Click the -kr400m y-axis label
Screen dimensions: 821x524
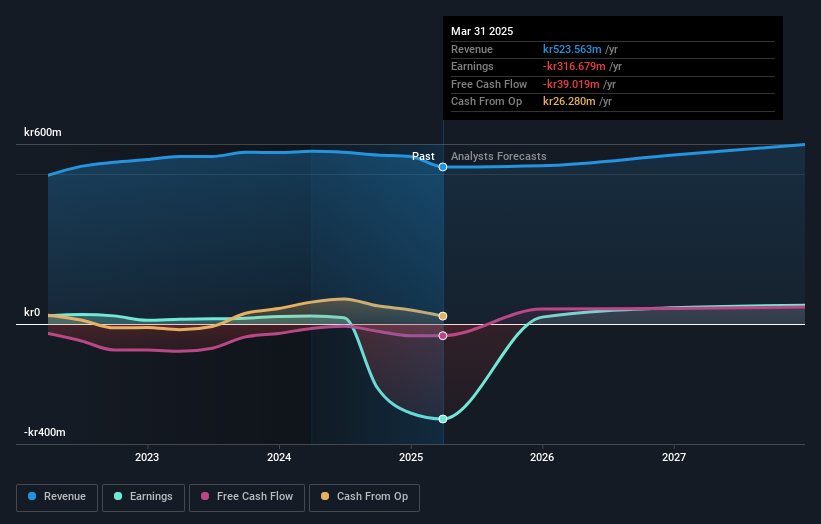tap(45, 432)
